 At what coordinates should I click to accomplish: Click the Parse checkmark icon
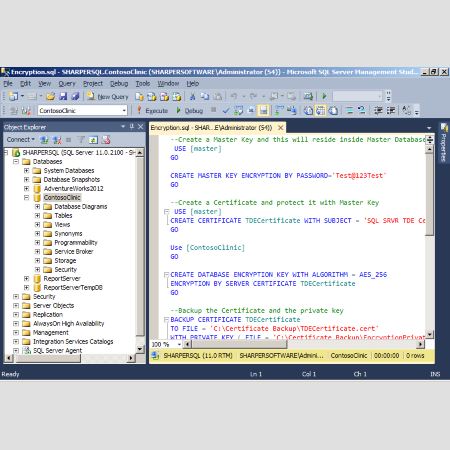(226, 111)
